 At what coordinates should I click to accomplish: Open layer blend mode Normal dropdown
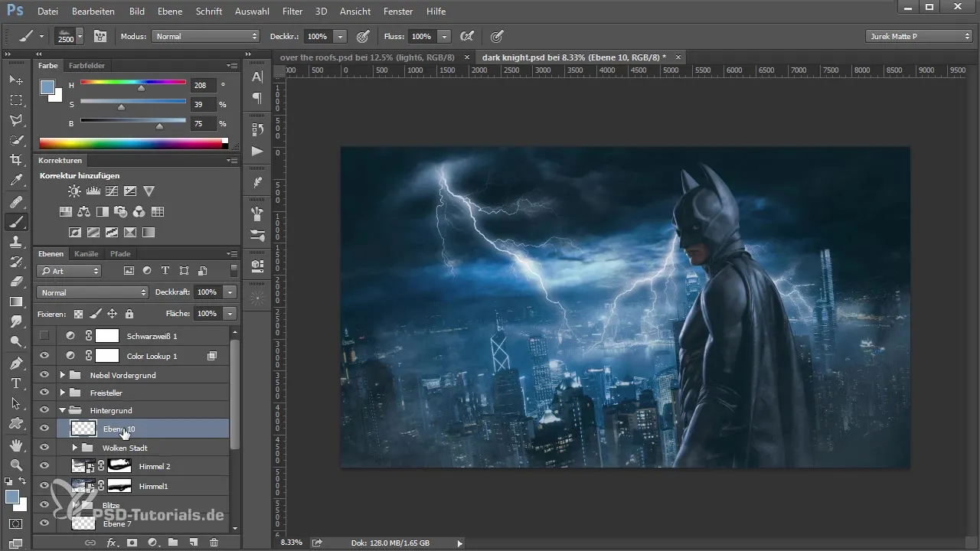pos(92,292)
